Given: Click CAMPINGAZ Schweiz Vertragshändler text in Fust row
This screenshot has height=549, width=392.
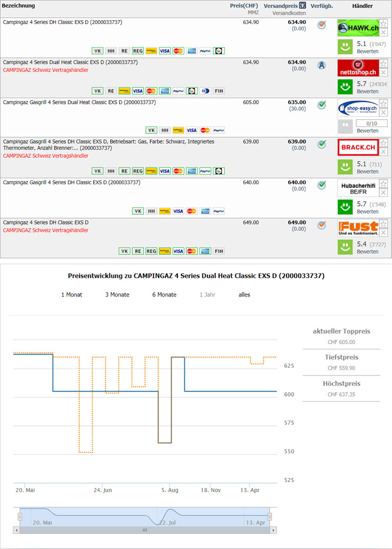Looking at the screenshot, I should [46, 230].
